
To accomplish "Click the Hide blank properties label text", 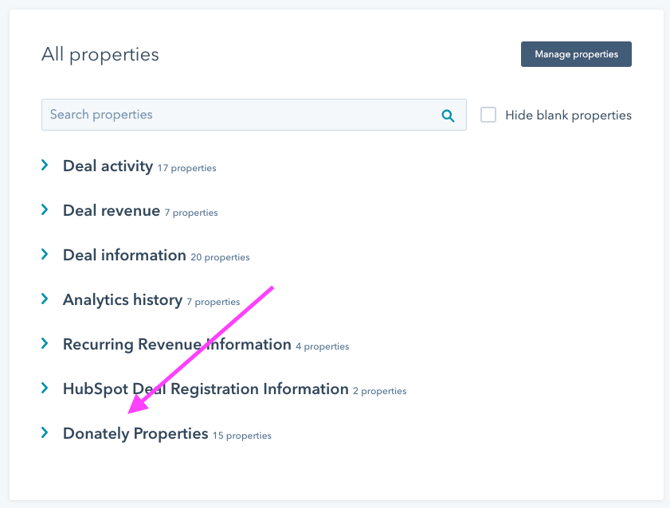I will (x=568, y=115).
